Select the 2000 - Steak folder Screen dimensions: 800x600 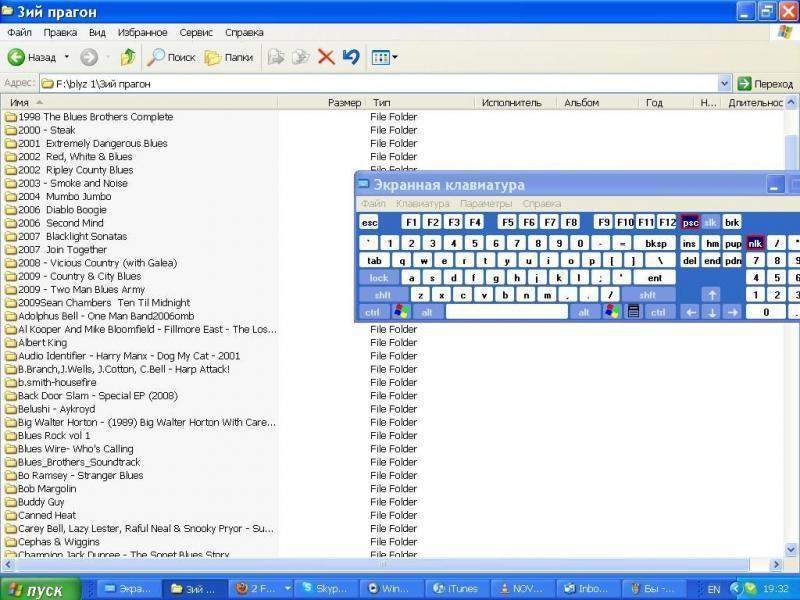coord(41,130)
